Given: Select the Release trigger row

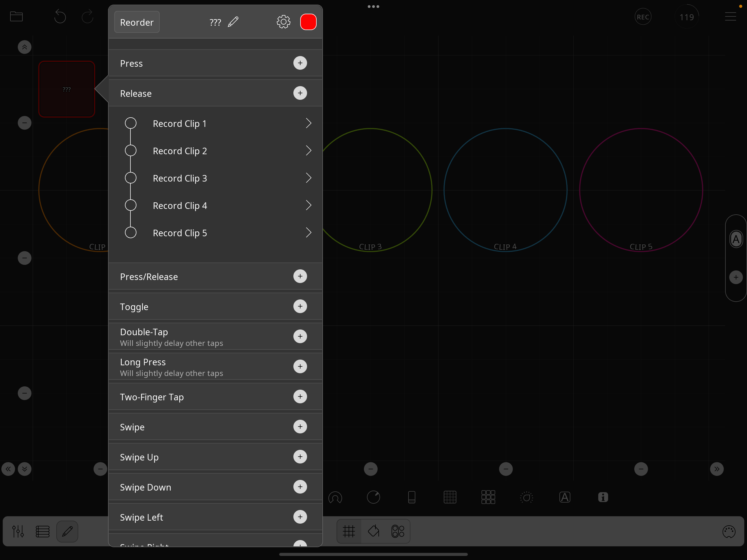Looking at the screenshot, I should pyautogui.click(x=215, y=93).
